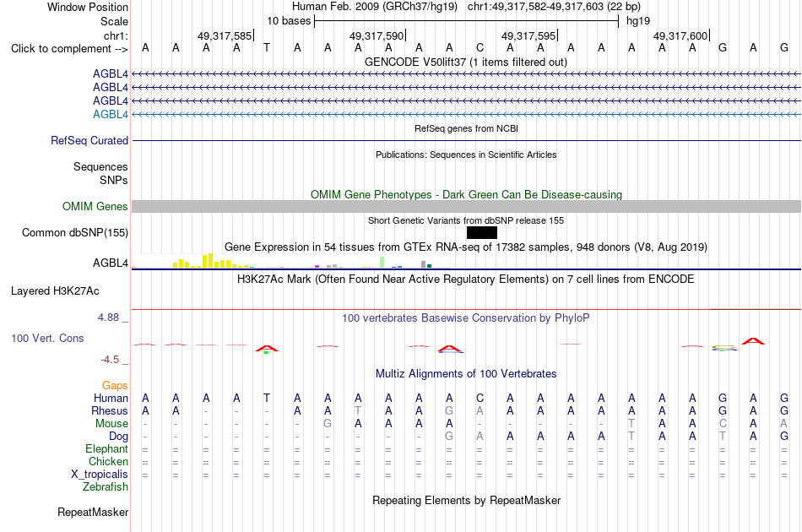Viewport: 802px width, 532px height.
Task: Click the Sequences track label
Action: 100,166
